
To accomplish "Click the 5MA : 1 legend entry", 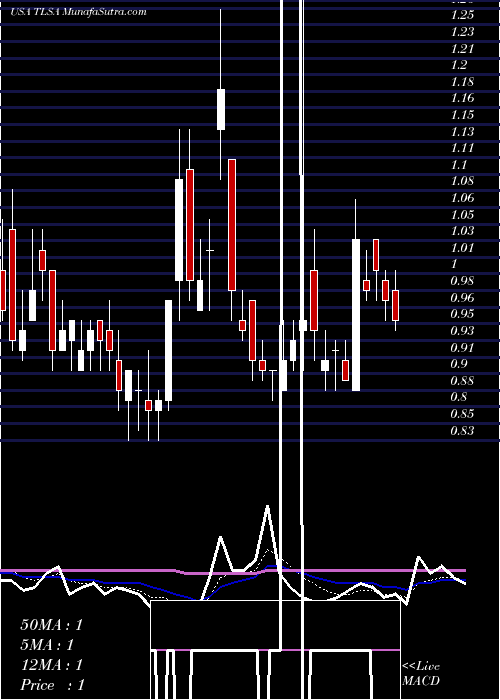I will [46, 645].
